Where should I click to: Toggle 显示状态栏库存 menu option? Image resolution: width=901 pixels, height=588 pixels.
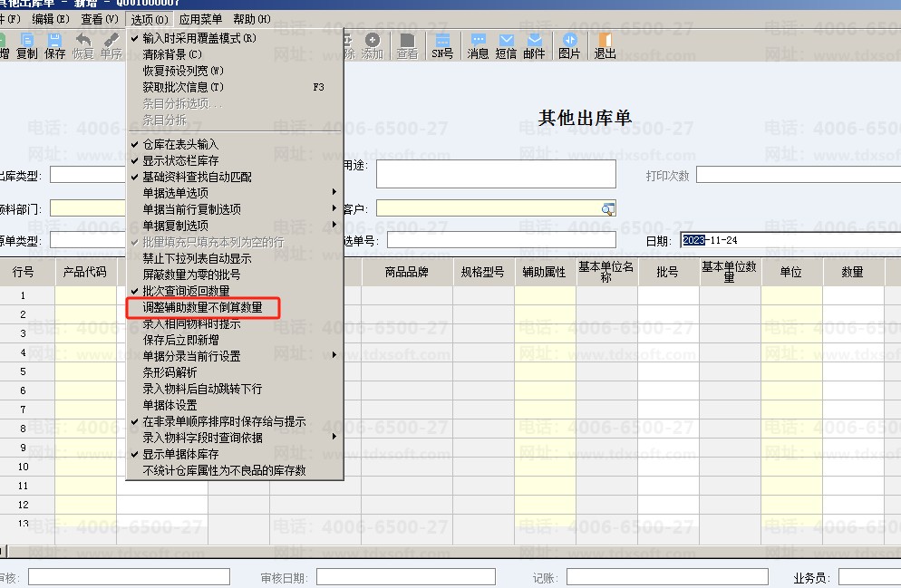point(180,160)
